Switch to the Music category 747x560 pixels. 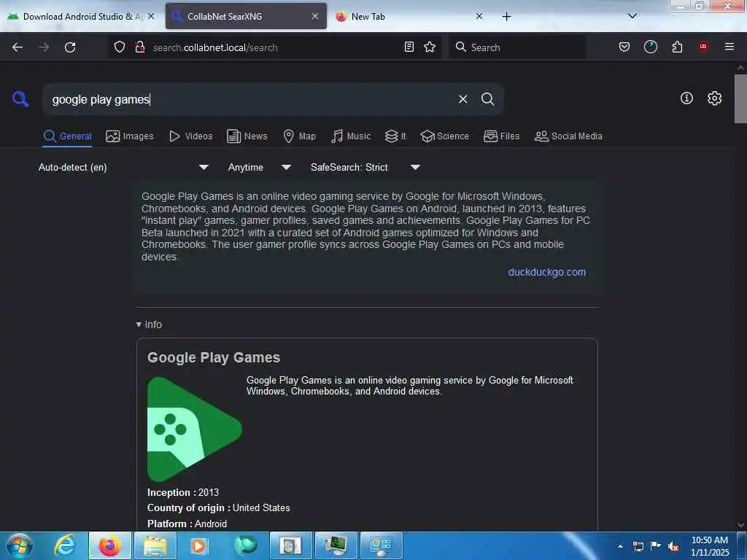(x=351, y=136)
